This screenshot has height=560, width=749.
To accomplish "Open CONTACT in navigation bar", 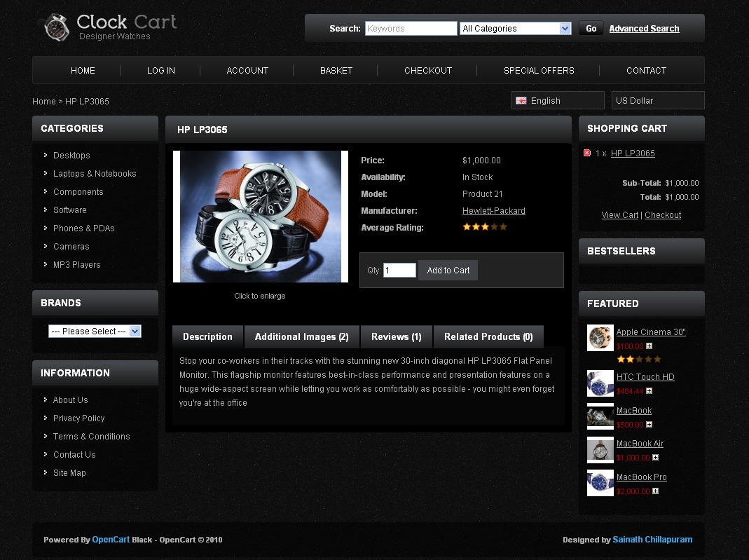I will 646,71.
